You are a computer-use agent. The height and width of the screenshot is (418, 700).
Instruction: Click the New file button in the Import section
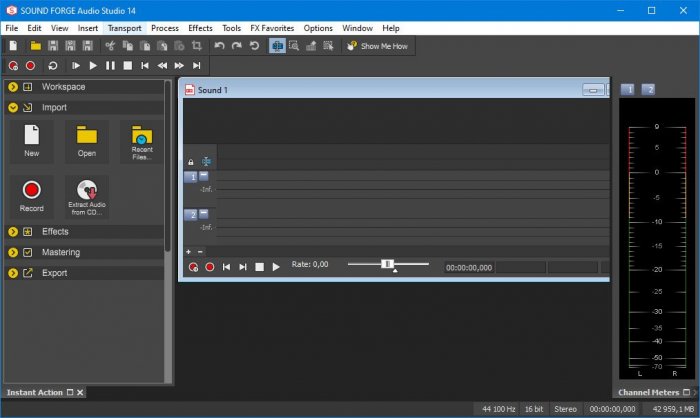(x=32, y=137)
